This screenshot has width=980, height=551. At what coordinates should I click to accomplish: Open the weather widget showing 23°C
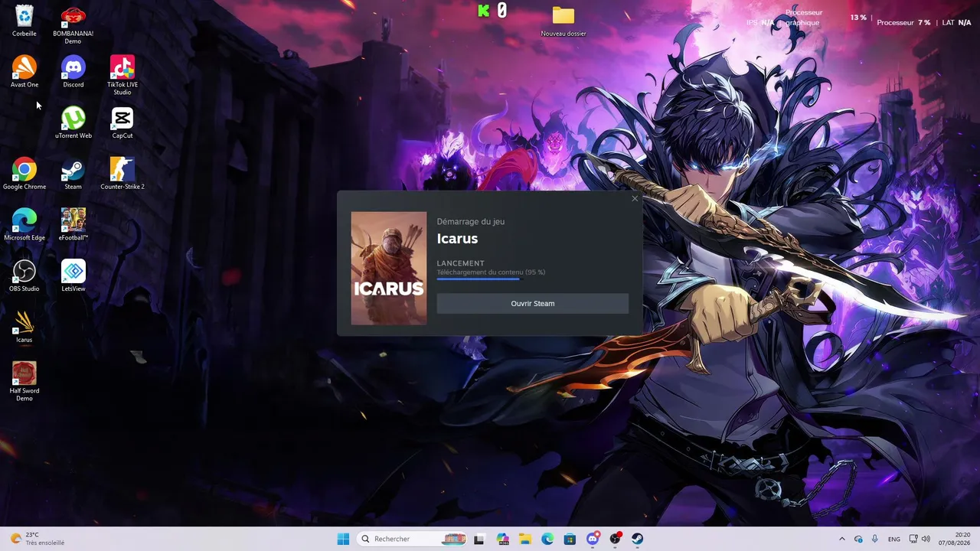(x=37, y=539)
